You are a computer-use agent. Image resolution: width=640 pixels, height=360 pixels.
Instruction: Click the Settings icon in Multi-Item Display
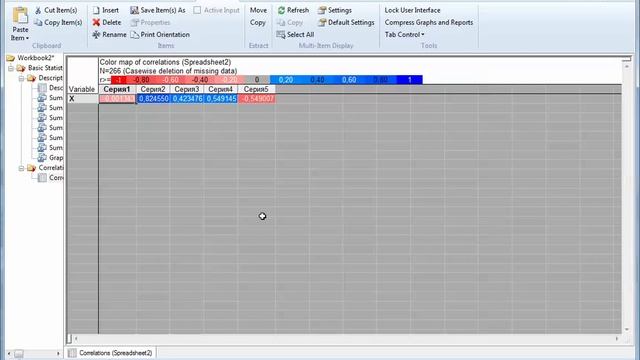click(x=322, y=10)
